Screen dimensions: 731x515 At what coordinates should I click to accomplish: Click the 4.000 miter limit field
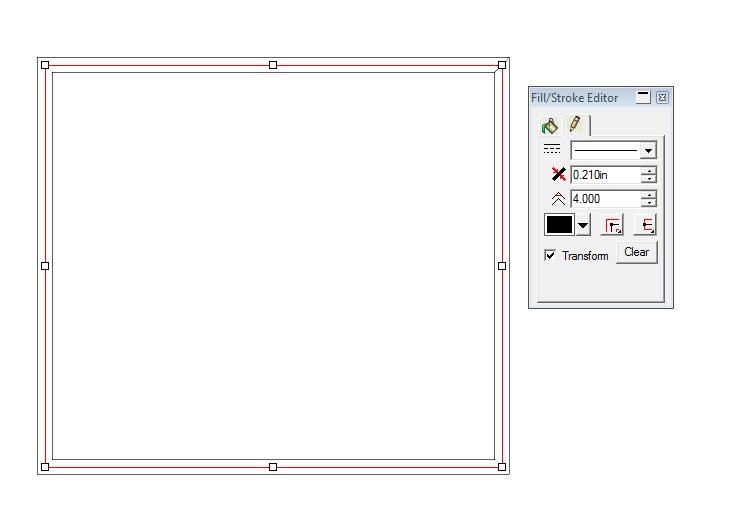[605, 199]
